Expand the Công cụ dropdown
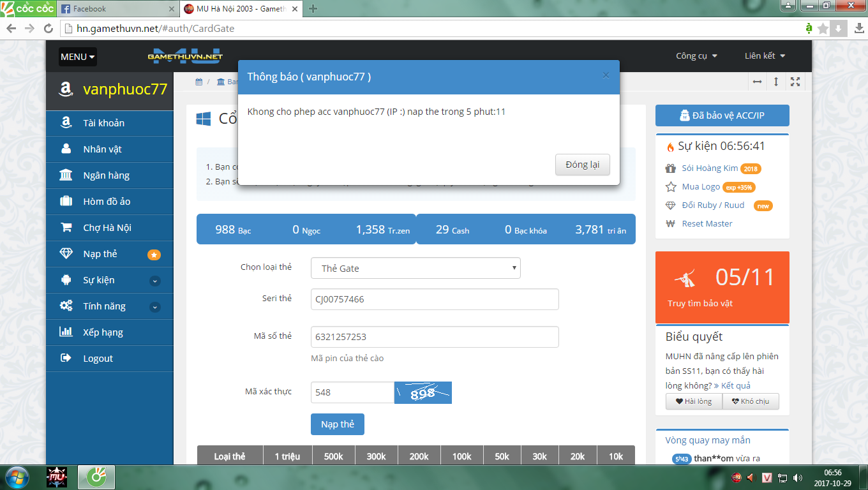This screenshot has width=868, height=490. pyautogui.click(x=696, y=56)
